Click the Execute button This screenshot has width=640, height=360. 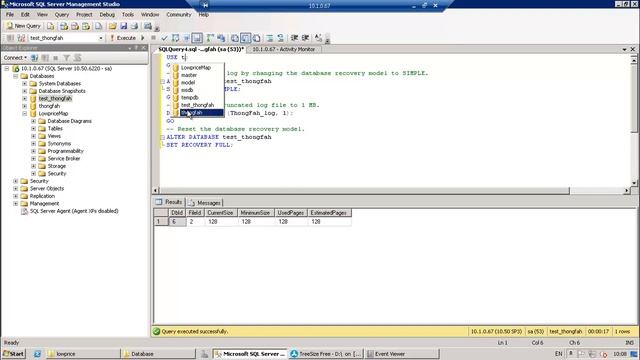(x=123, y=38)
